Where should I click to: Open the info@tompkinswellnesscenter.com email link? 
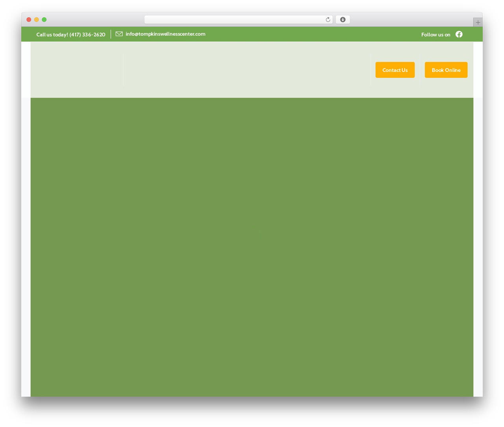pos(165,34)
